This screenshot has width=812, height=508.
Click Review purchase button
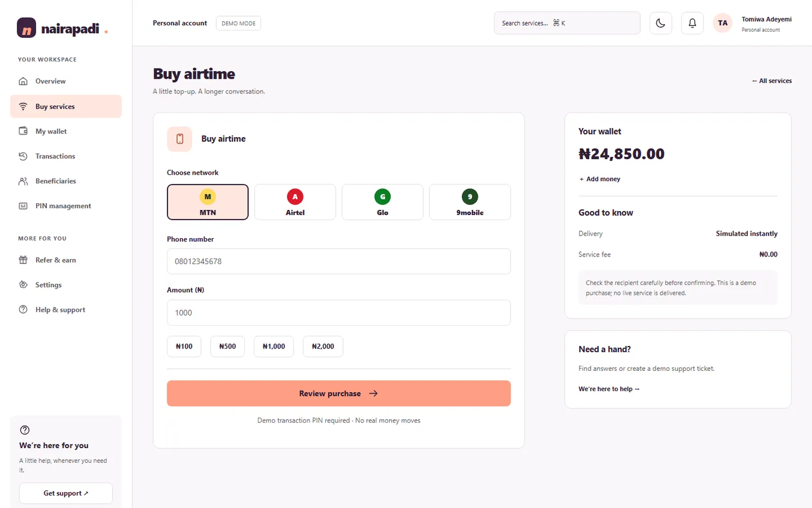(339, 393)
